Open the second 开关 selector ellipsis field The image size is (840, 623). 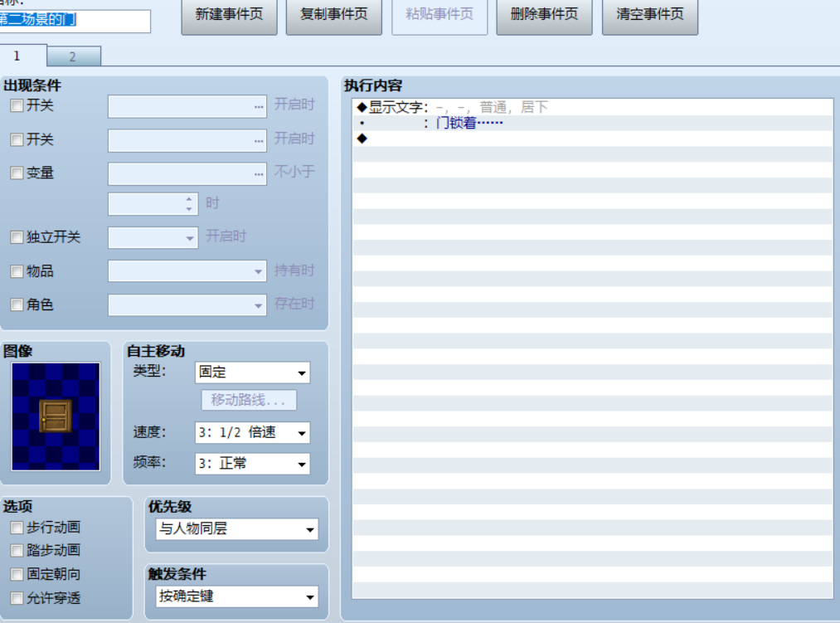(x=187, y=140)
